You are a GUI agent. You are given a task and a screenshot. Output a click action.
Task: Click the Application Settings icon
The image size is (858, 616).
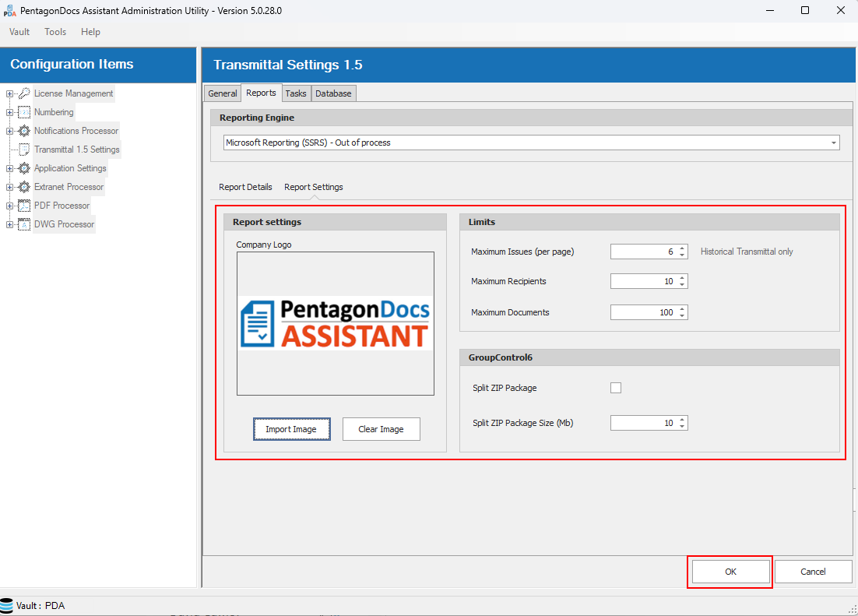click(x=24, y=168)
